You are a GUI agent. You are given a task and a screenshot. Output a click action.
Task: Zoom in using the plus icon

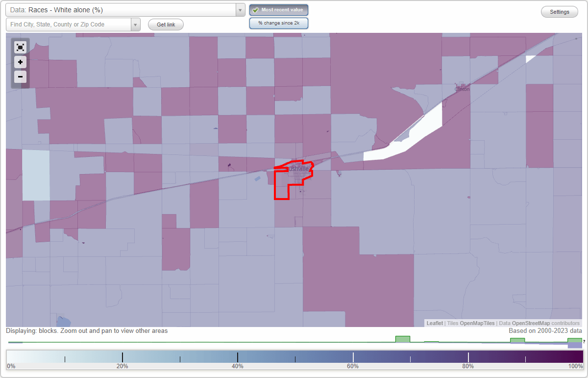point(20,62)
